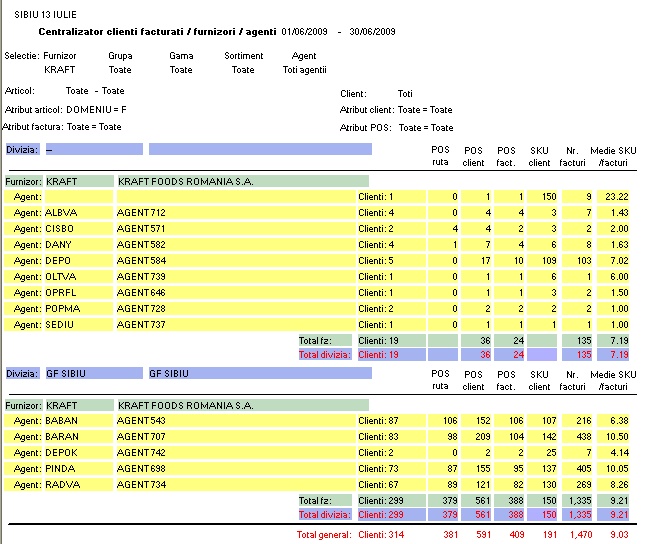Click the Furnizor selection value KRAFT
Screen dimensions: 646x544
[x=60, y=70]
